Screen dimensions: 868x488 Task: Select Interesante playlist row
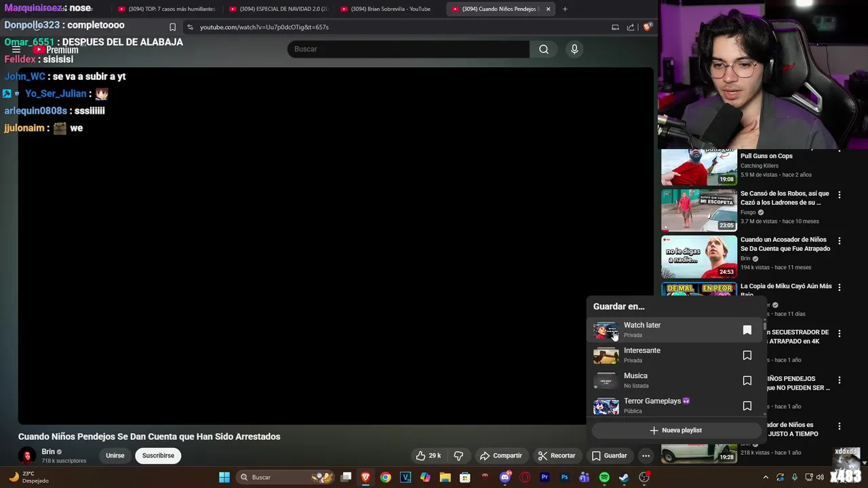click(x=675, y=355)
